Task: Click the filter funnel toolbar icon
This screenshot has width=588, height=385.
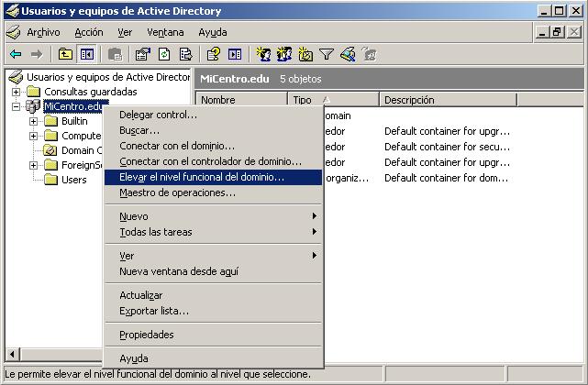Action: point(326,54)
